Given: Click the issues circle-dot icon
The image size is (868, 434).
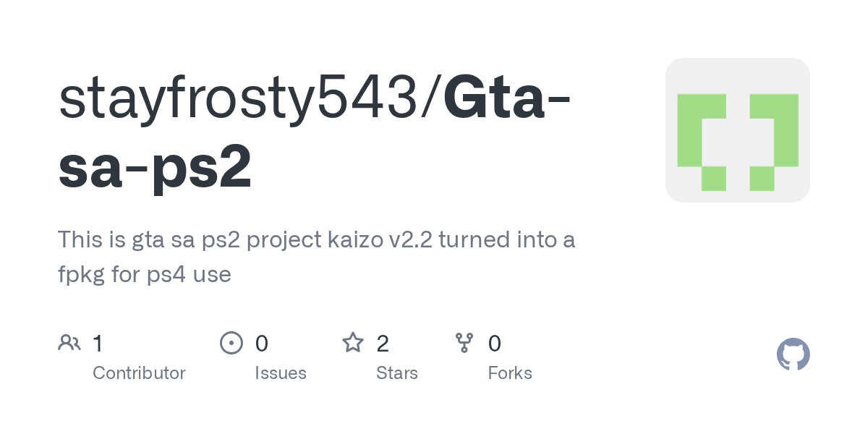Looking at the screenshot, I should 231,342.
